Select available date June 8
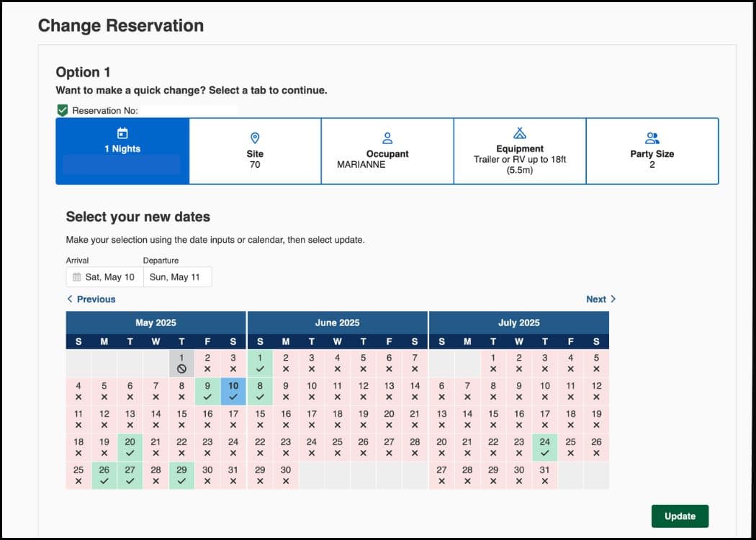The image size is (756, 540). (x=260, y=392)
